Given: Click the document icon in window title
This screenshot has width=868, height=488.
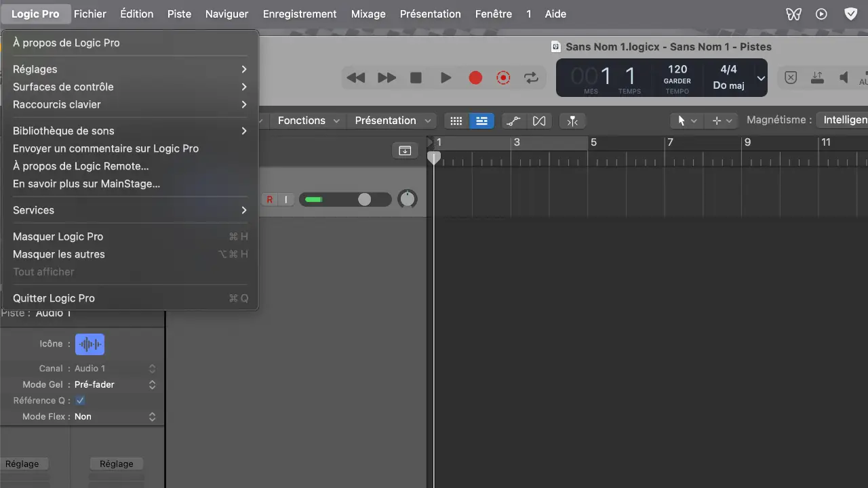Looking at the screenshot, I should (x=555, y=47).
